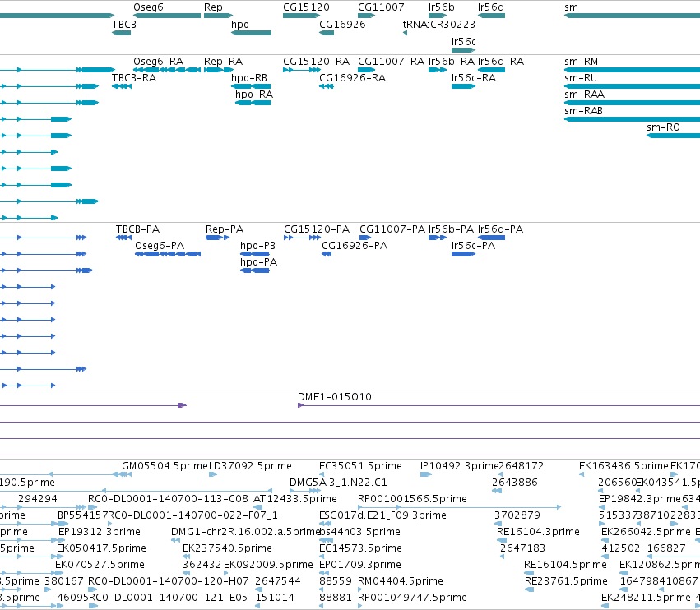Select the Ir56d gene in the top track

tap(492, 16)
